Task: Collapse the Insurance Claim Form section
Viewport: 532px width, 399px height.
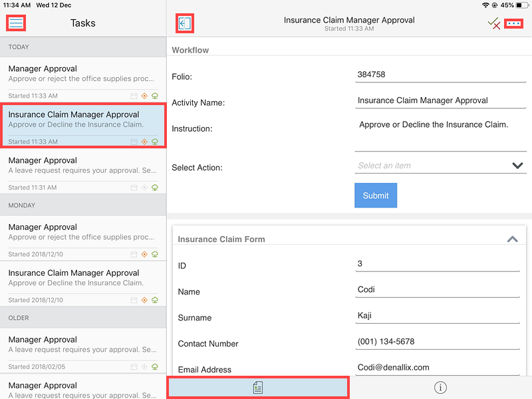Action: tap(512, 239)
